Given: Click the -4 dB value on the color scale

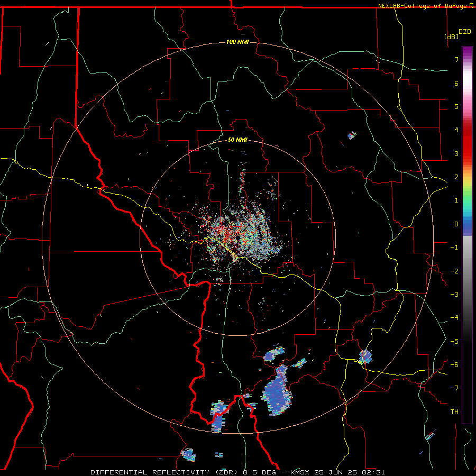Looking at the screenshot, I should click(454, 318).
